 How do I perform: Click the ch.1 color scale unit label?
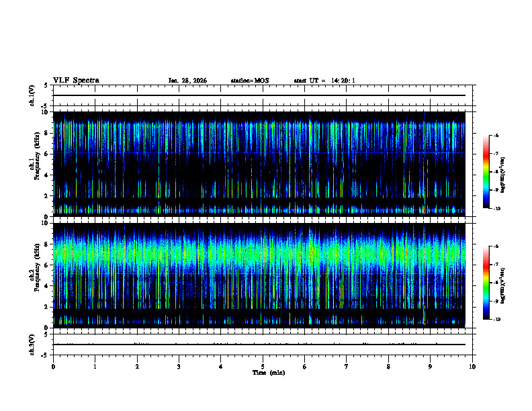coord(503,175)
